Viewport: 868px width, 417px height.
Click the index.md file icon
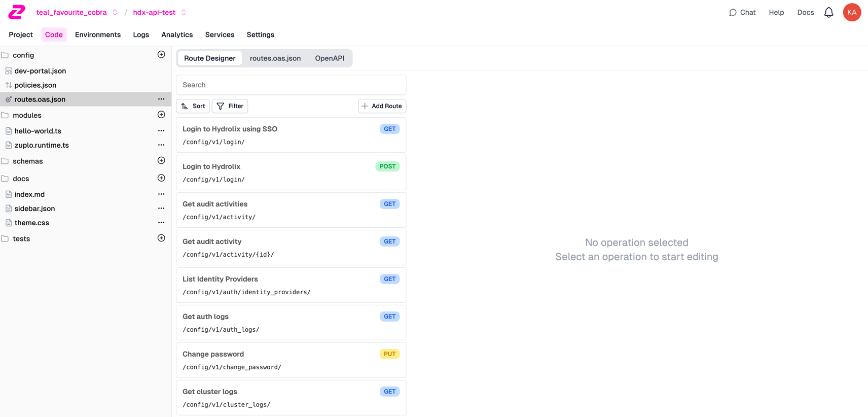(9, 194)
